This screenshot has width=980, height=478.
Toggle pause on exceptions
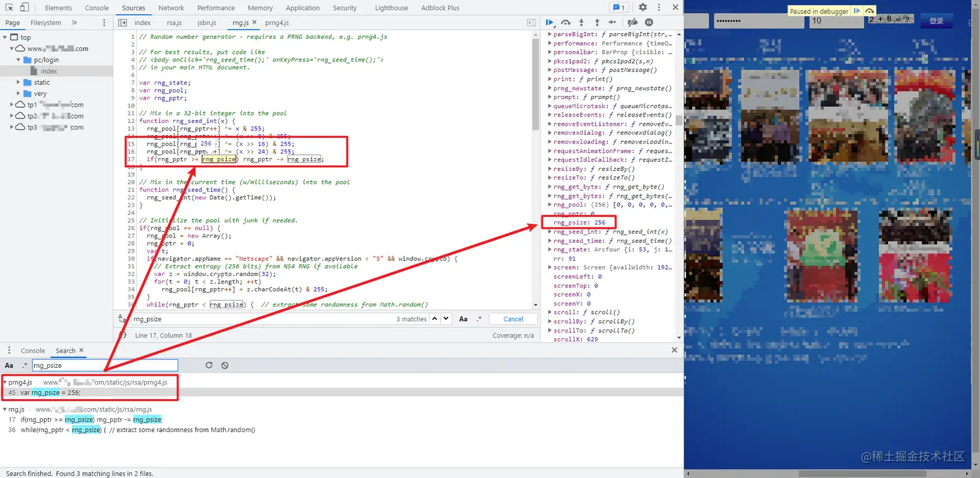tap(649, 23)
